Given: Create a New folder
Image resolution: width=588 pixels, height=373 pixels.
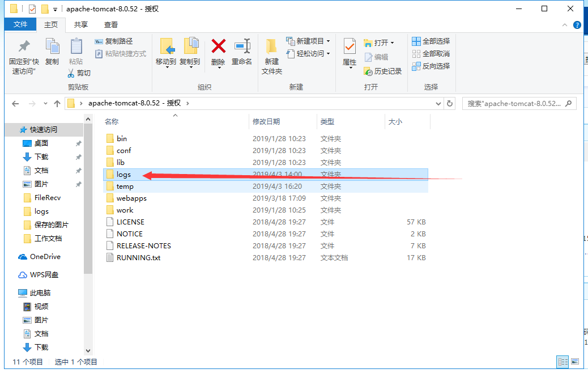Looking at the screenshot, I should pos(272,56).
